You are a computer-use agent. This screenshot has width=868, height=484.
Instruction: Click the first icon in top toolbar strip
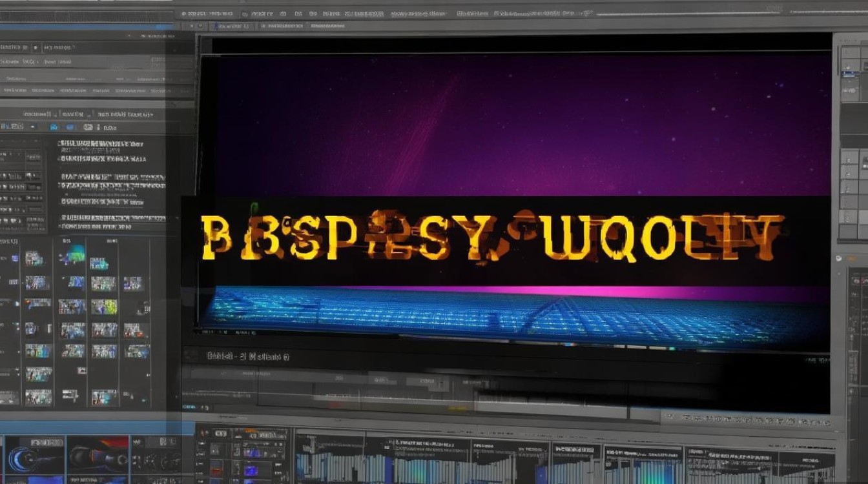click(183, 12)
